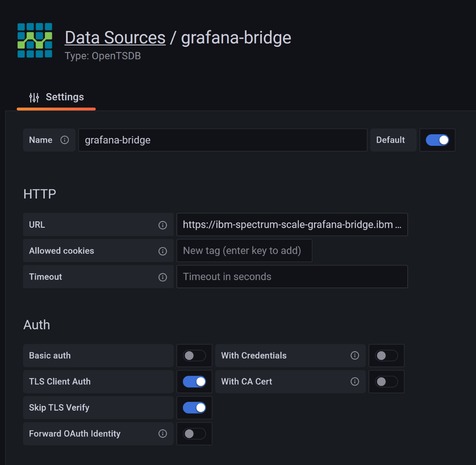Click the Forward OAuth Identity info icon
Screen dimensions: 476x465
click(x=163, y=434)
